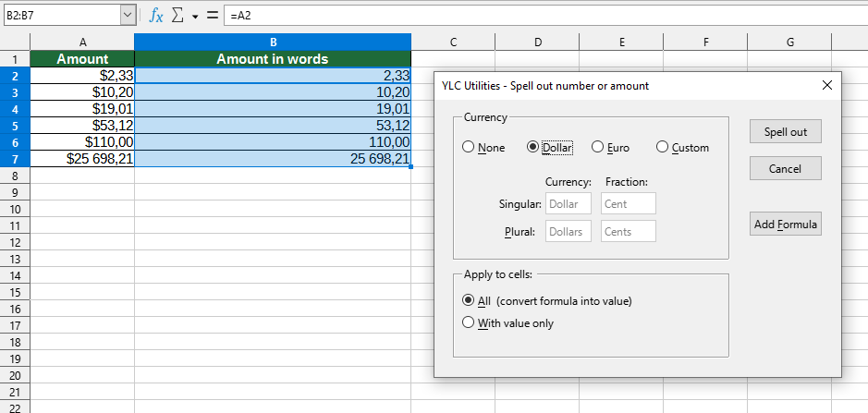Click the Select All corner box

pos(15,43)
